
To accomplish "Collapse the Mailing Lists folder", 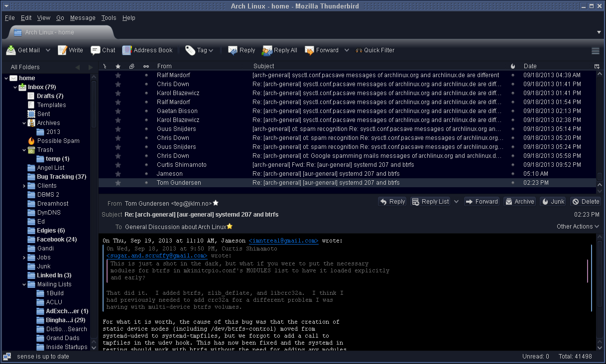I will (x=24, y=284).
